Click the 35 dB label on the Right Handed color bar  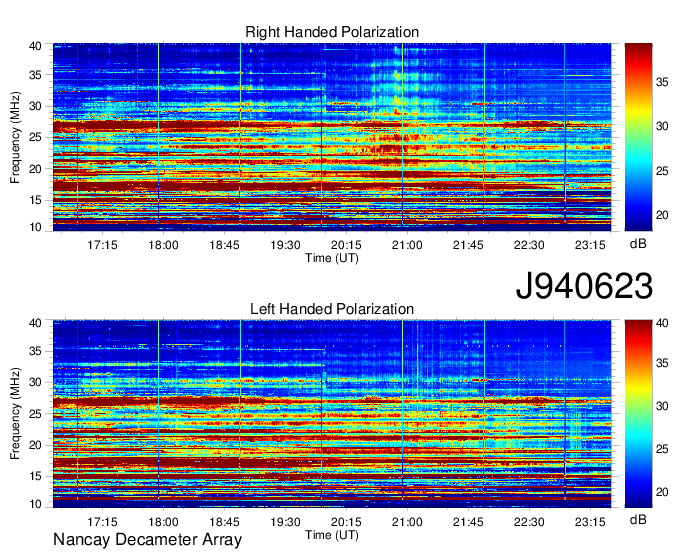[662, 82]
